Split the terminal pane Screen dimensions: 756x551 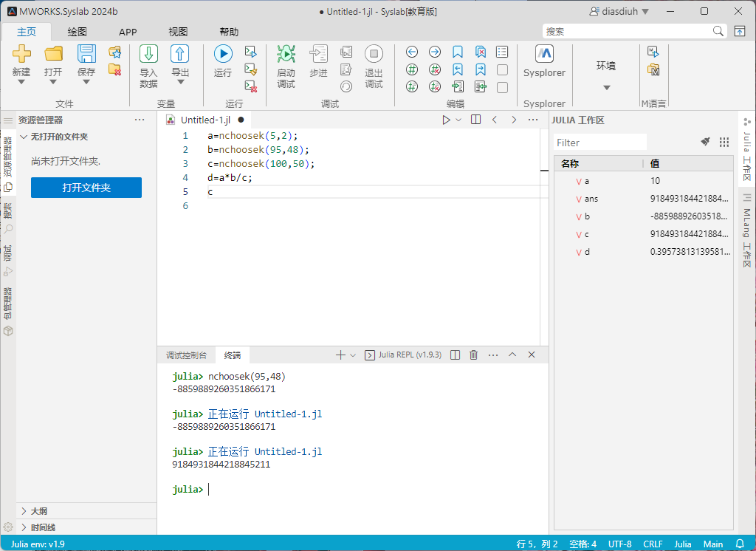pos(455,355)
